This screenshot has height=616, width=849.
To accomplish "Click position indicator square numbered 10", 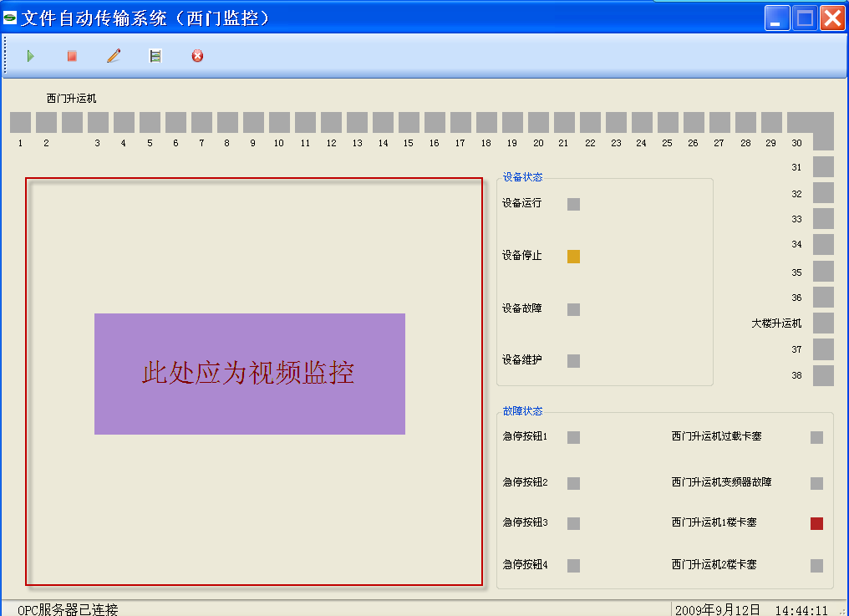I will pyautogui.click(x=279, y=122).
